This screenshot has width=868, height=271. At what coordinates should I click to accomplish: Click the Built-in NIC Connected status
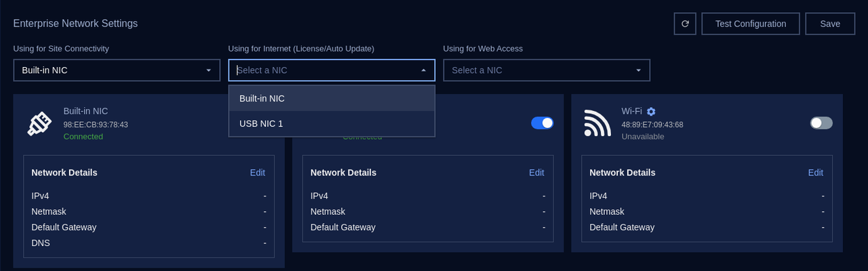[x=83, y=137]
